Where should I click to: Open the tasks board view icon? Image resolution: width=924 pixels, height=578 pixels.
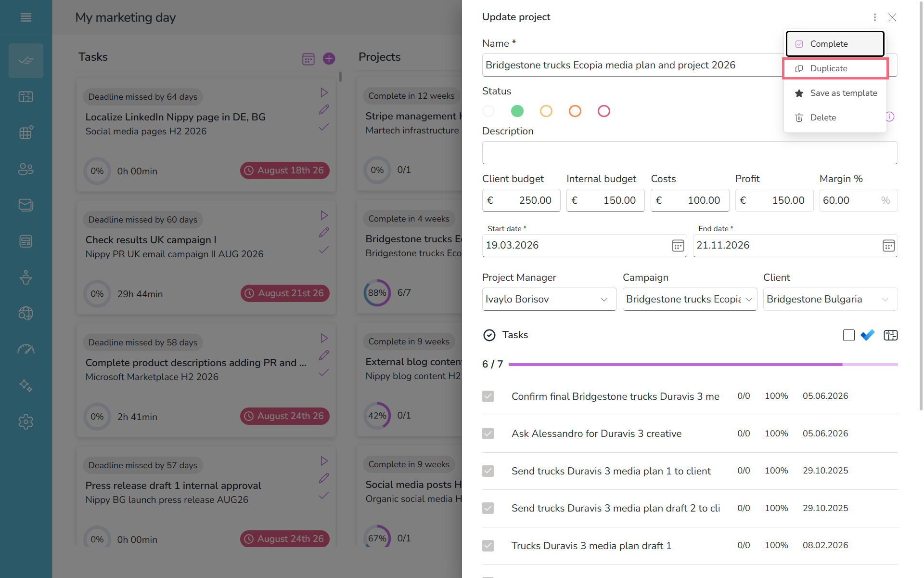click(891, 335)
